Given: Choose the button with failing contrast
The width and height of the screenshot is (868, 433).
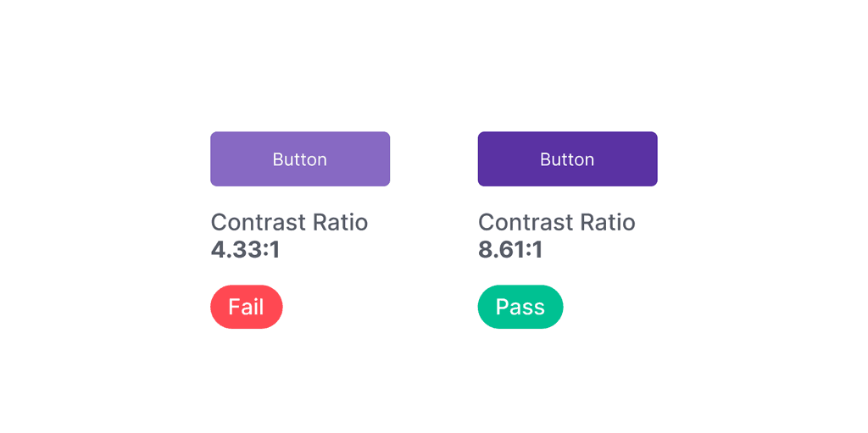Looking at the screenshot, I should pos(300,159).
